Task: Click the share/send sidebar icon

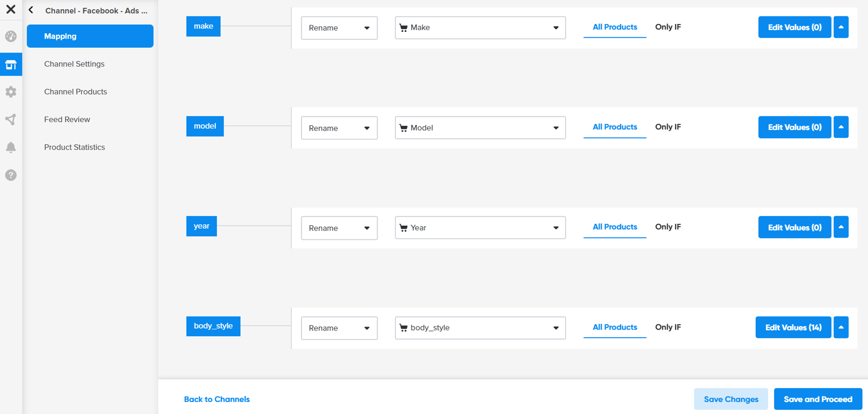Action: tap(11, 120)
